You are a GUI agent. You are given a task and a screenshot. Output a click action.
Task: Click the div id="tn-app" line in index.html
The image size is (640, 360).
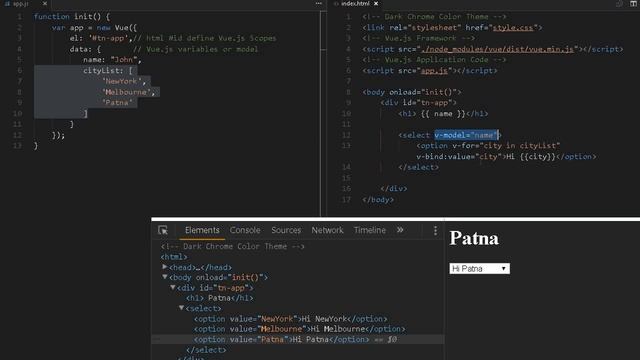418,103
